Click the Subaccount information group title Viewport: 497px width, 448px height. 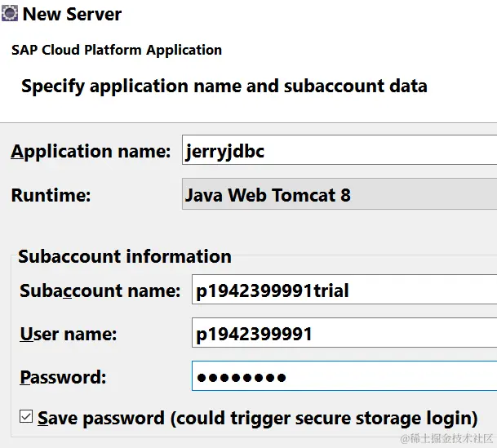tap(125, 256)
